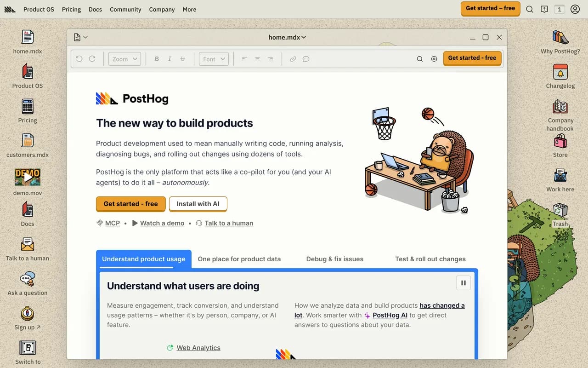588x368 pixels.
Task: Click the search icon in top navigation
Action: (530, 9)
